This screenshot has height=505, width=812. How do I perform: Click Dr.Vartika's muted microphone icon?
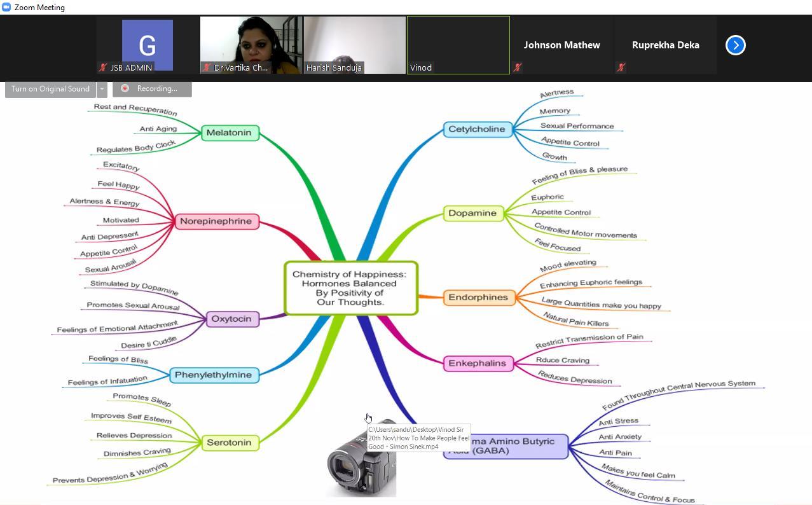click(x=207, y=67)
